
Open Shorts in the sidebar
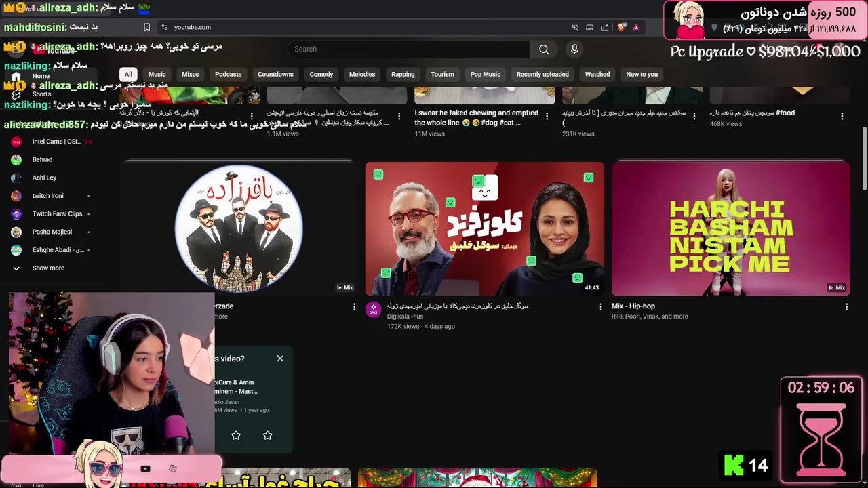pyautogui.click(x=41, y=94)
